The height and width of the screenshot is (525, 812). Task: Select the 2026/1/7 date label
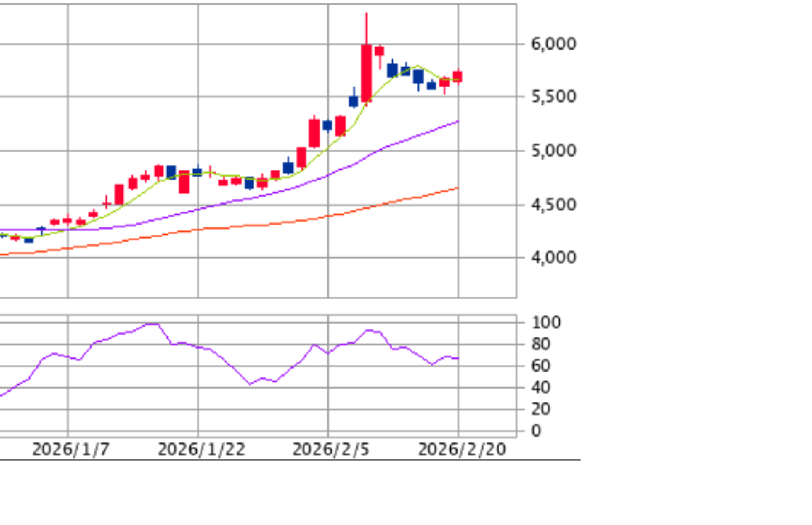71,450
